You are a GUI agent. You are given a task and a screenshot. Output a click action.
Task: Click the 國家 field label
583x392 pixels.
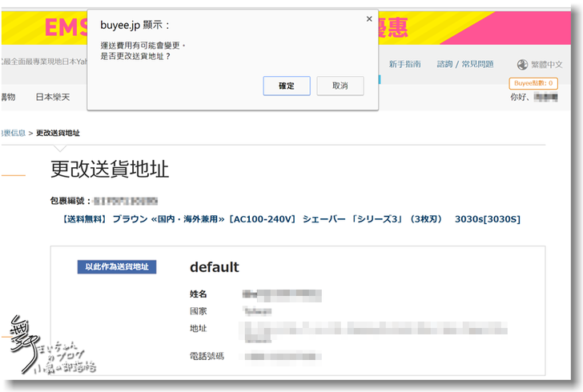(198, 311)
